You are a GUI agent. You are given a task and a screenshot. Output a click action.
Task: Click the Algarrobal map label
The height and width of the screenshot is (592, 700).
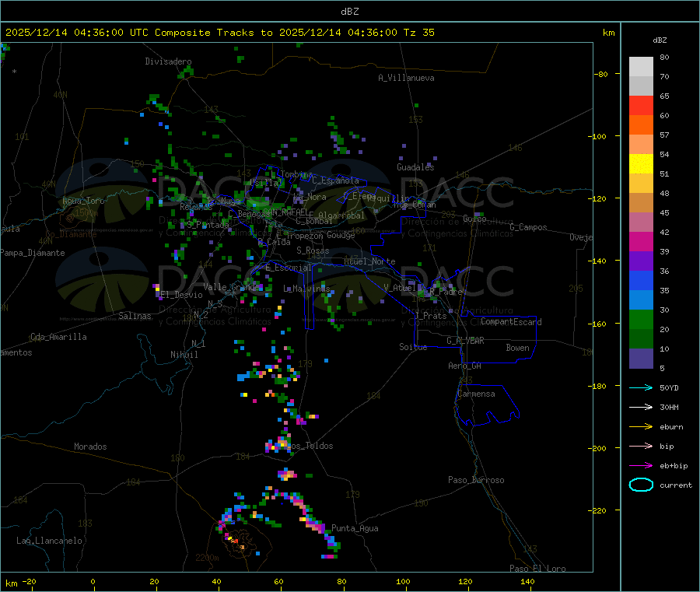(341, 215)
